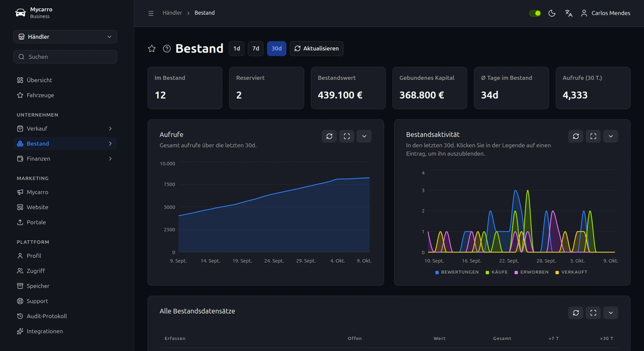Refresh the Aufrufe chart

click(x=329, y=136)
